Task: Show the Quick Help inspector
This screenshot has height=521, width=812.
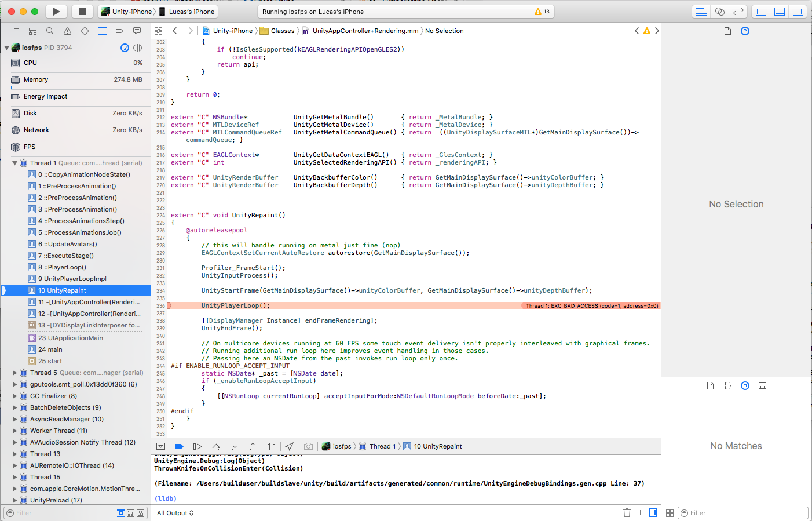Action: click(745, 31)
